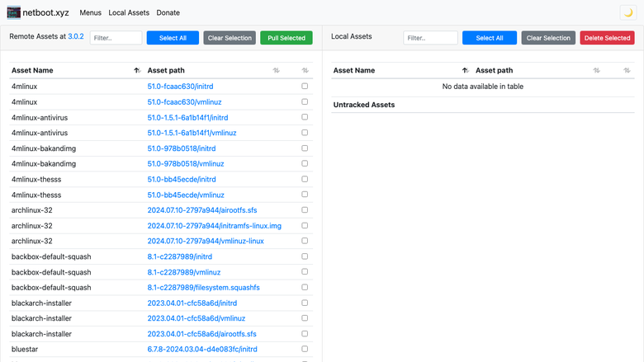Sort remote table by Asset path arrows
This screenshot has height=362, width=644.
[x=276, y=71]
